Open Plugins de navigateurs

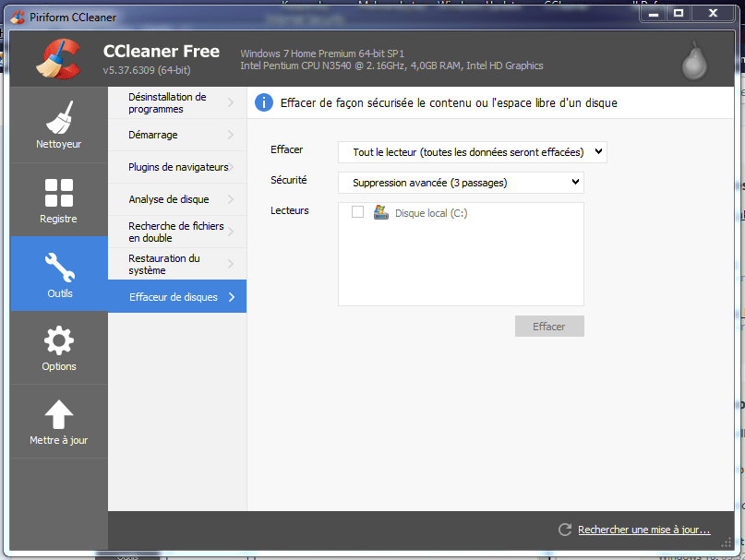click(x=177, y=167)
